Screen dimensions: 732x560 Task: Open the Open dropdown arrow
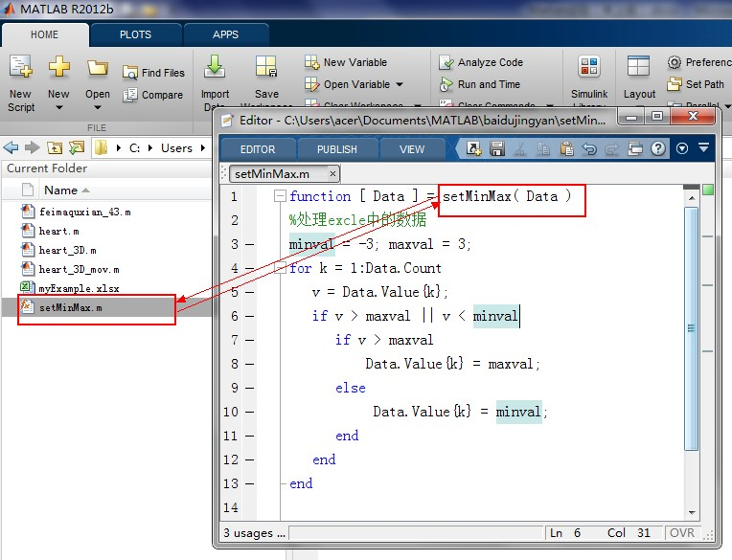pyautogui.click(x=97, y=108)
